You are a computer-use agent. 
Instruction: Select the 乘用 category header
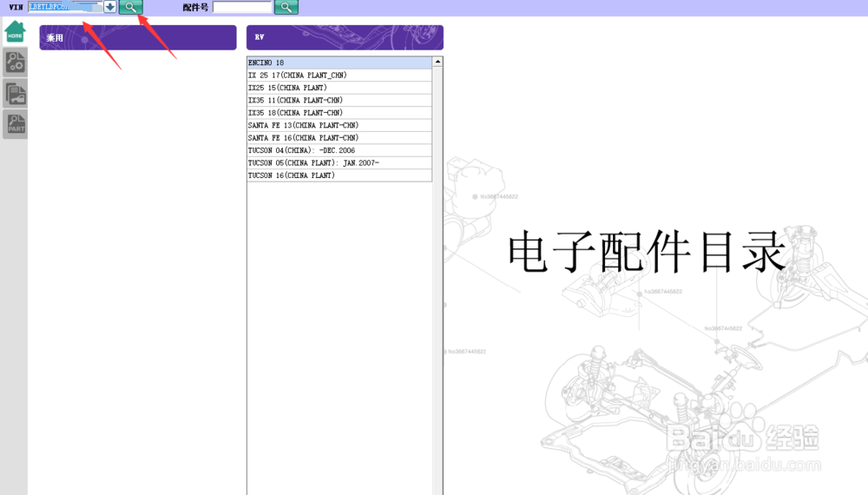click(x=138, y=37)
